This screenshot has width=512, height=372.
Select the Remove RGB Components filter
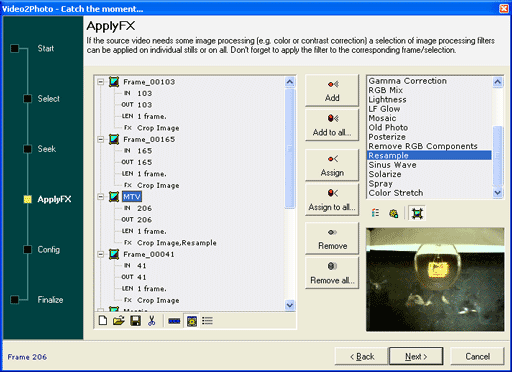(x=429, y=146)
